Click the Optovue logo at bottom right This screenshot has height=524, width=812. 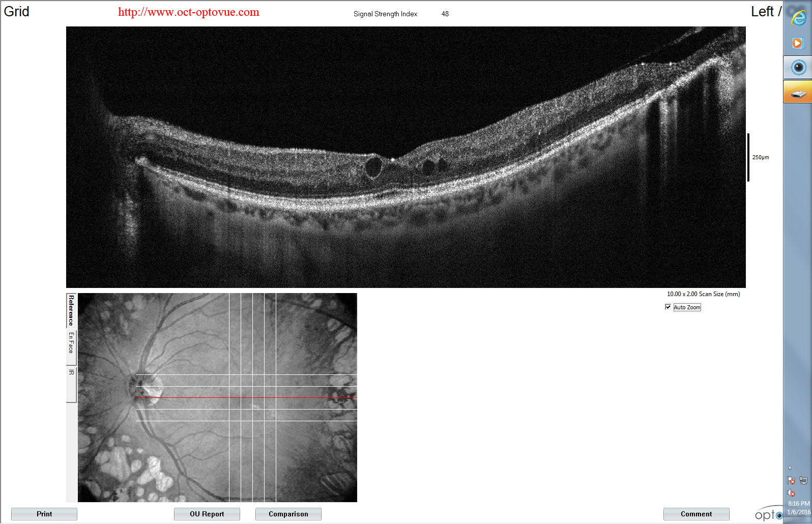click(x=769, y=514)
